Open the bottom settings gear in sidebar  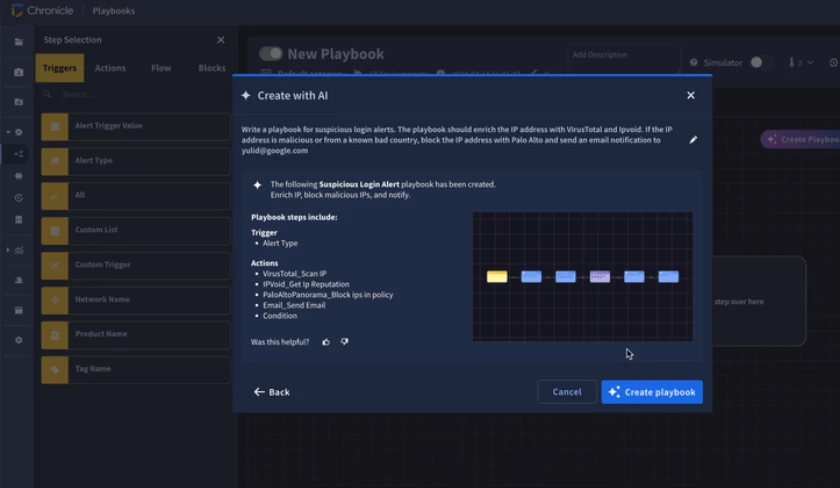19,340
